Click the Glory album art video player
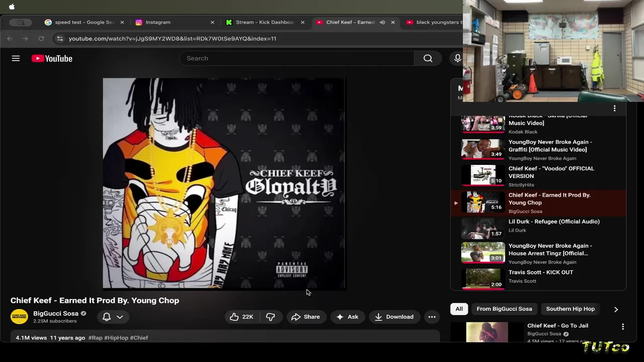 224,183
